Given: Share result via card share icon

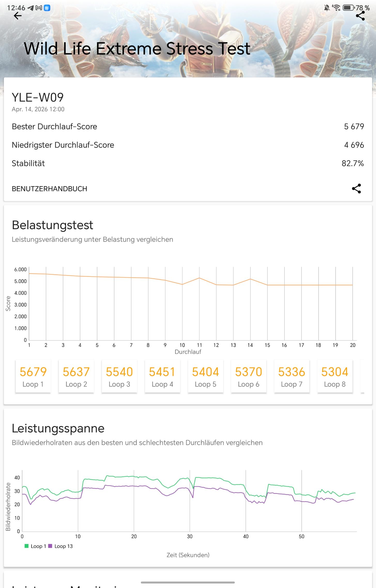Looking at the screenshot, I should click(x=356, y=189).
